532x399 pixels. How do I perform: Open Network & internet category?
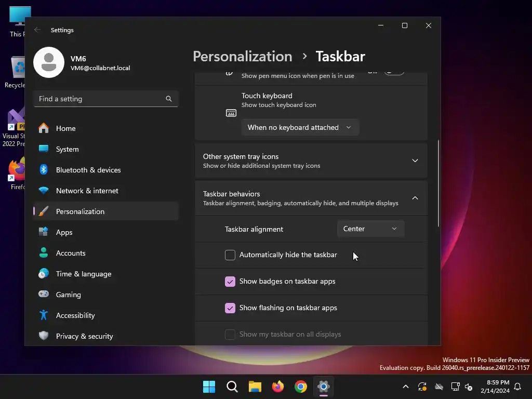point(106,190)
